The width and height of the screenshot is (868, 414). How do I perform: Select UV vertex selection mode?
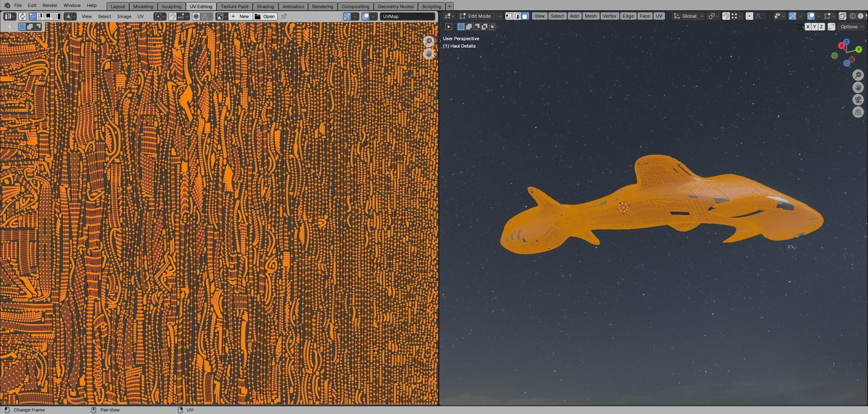click(33, 16)
